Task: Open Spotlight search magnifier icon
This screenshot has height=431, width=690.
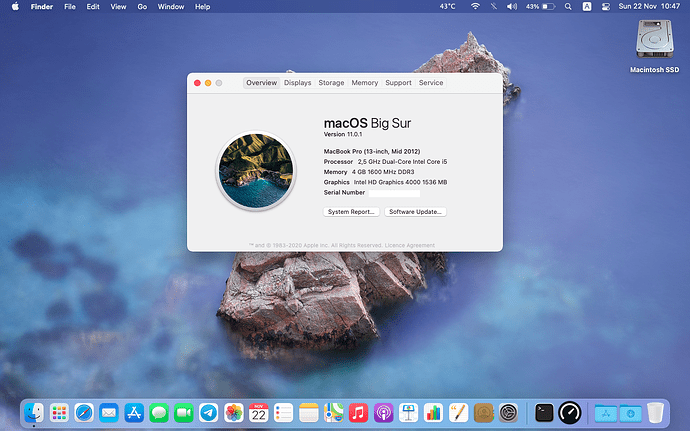Action: [x=569, y=7]
